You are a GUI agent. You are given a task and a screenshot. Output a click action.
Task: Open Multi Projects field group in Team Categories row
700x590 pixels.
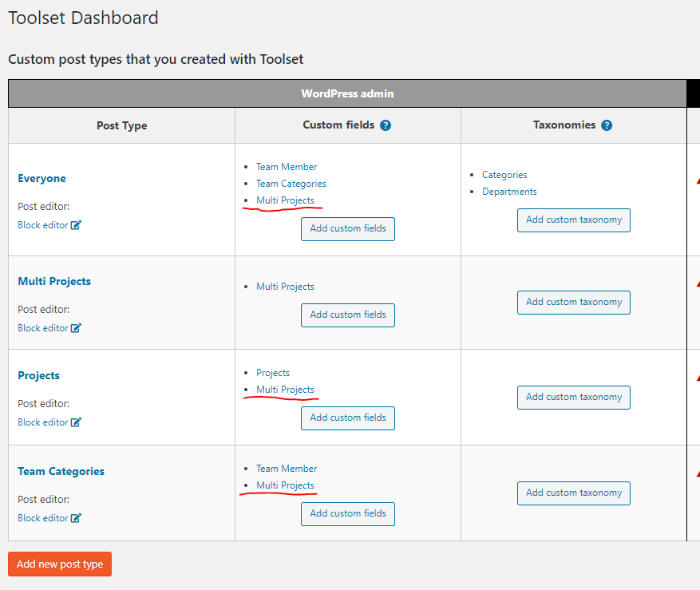tap(285, 485)
